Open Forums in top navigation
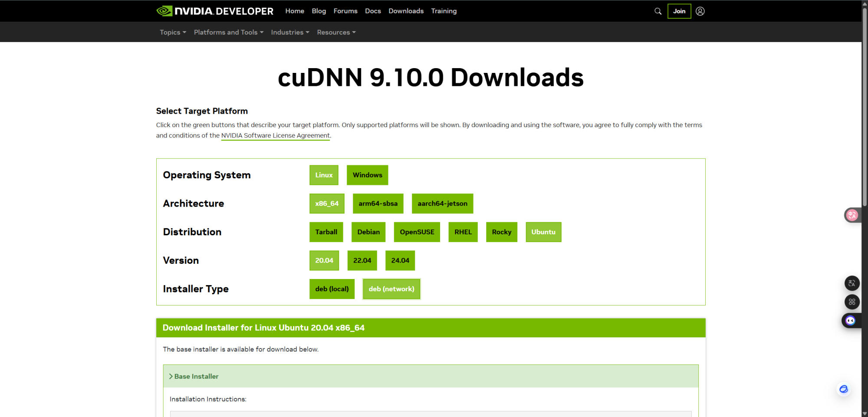Image resolution: width=868 pixels, height=417 pixels. click(x=345, y=11)
